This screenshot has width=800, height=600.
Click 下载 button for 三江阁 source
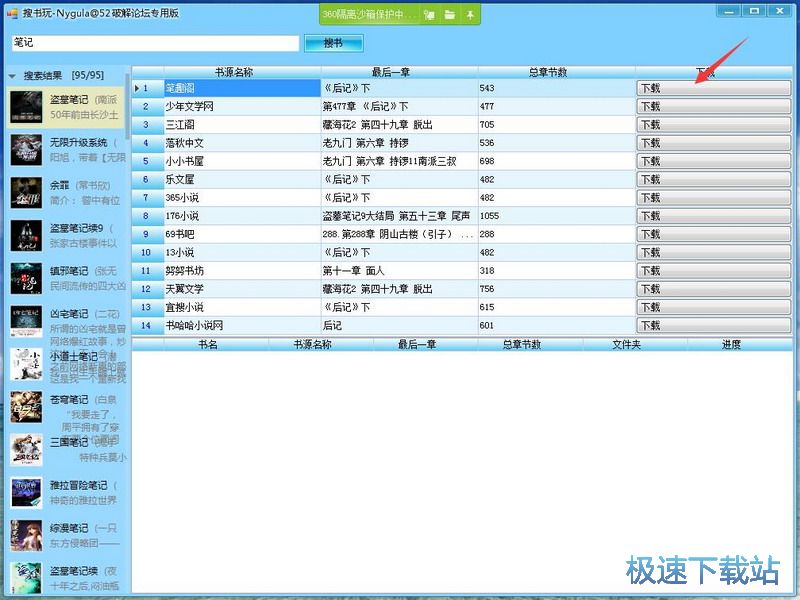(713, 125)
